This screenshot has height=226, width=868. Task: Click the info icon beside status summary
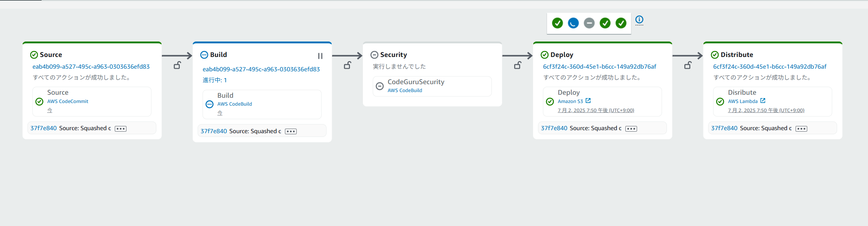click(639, 20)
